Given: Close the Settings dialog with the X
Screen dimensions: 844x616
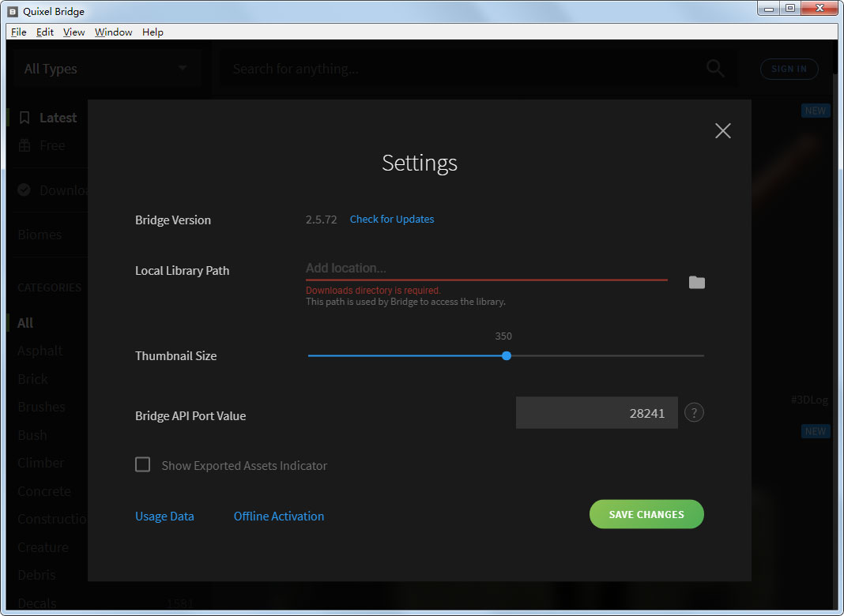Looking at the screenshot, I should (x=723, y=131).
